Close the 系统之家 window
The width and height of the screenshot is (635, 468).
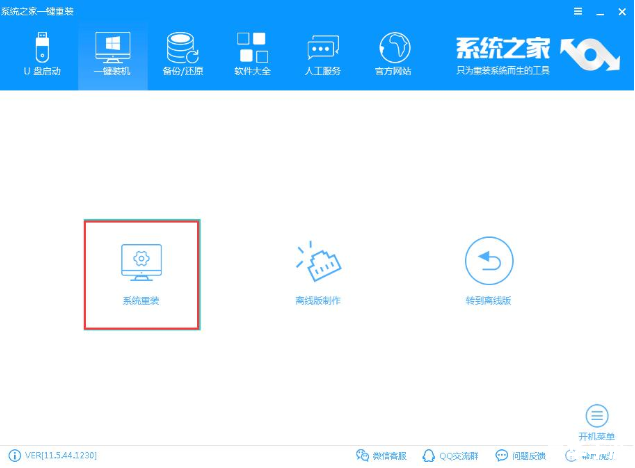(622, 12)
